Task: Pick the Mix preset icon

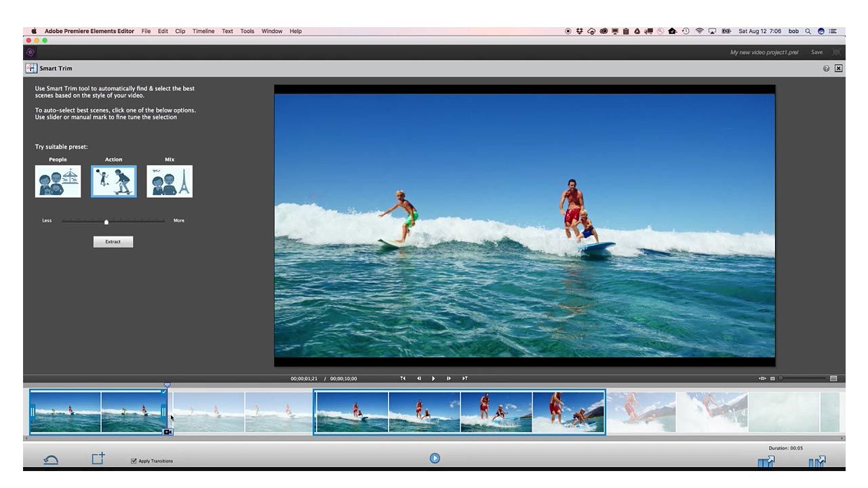Action: coord(169,181)
